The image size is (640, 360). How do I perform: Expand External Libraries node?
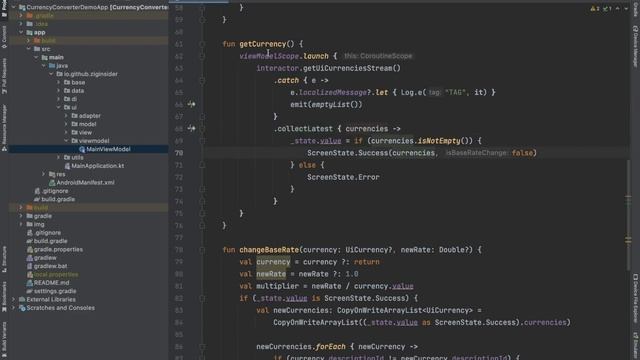point(13,300)
